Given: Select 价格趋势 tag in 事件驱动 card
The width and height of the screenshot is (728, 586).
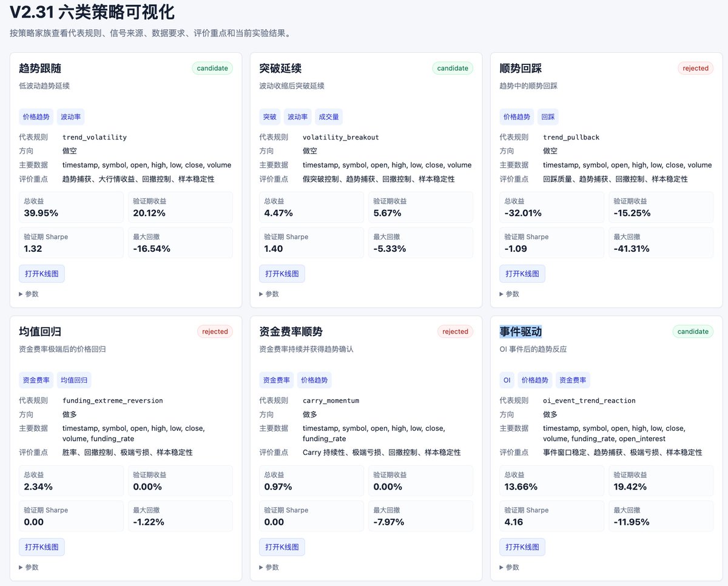Looking at the screenshot, I should click(x=535, y=380).
